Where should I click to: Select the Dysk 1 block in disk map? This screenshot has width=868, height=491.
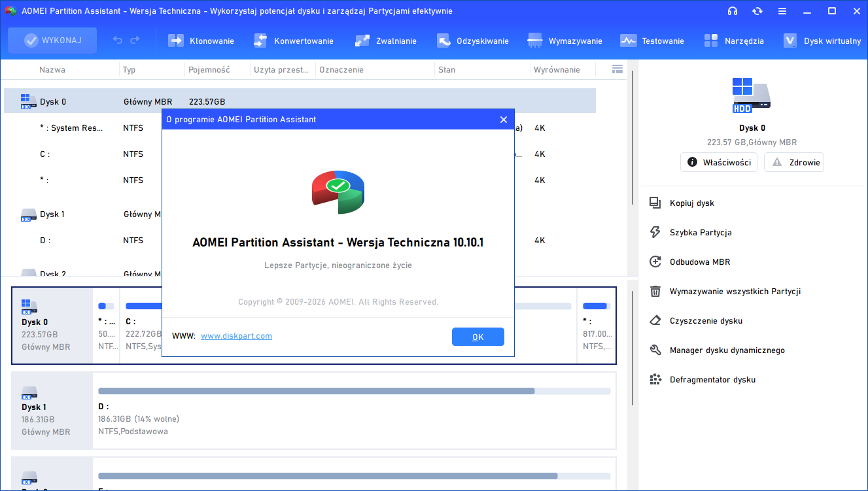pos(52,411)
